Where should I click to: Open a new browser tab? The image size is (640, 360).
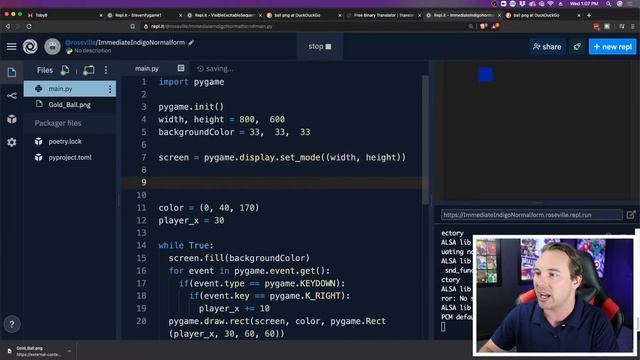(x=589, y=15)
